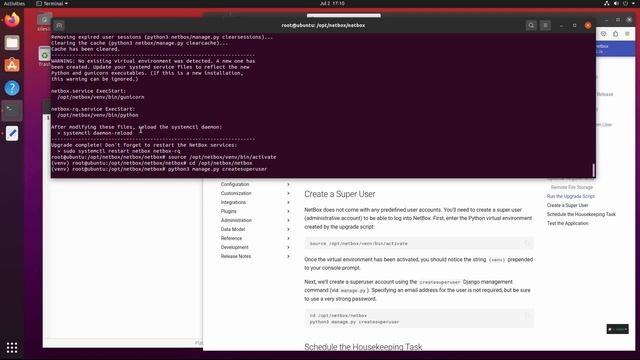
Task: Jump to Test the Application section
Action: 567,223
